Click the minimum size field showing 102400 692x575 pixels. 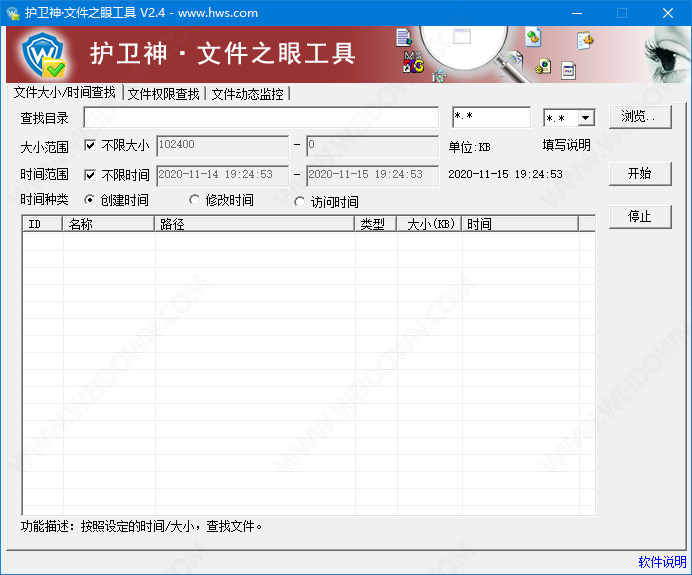(x=222, y=146)
